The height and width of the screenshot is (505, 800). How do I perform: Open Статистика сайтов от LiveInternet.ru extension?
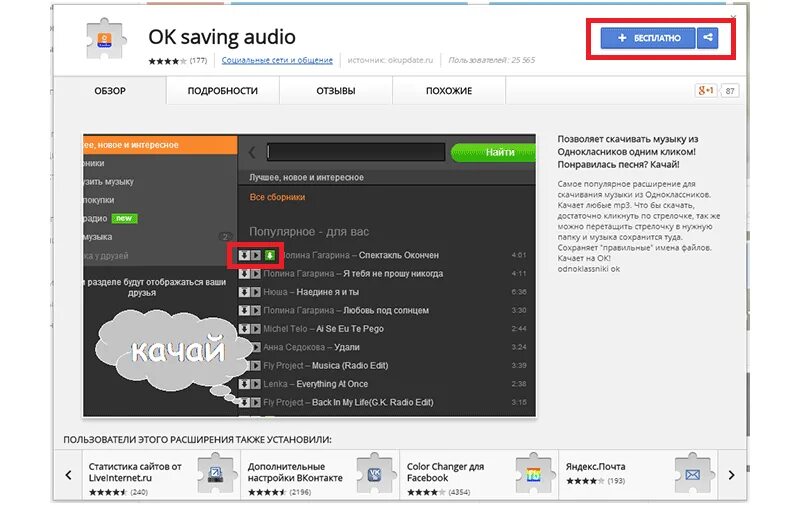point(161,476)
